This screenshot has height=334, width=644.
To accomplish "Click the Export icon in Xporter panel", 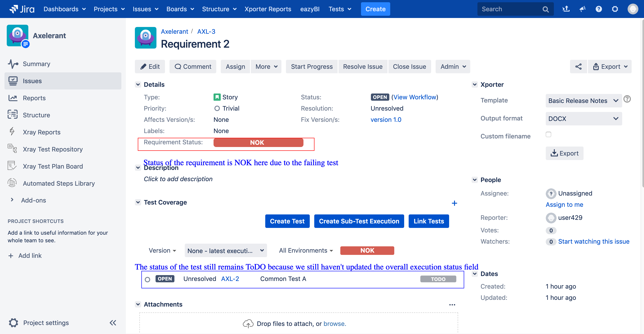I will click(564, 153).
